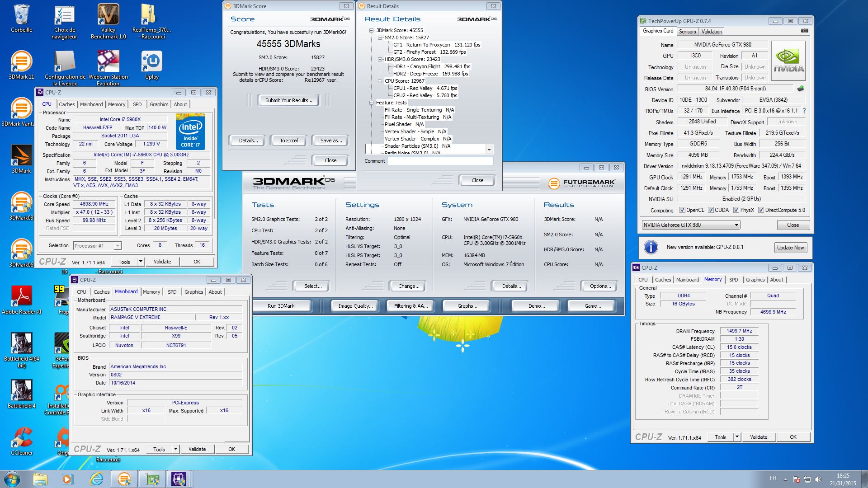Click the bus interface question mark
Screen dimensions: 868x488
pos(804,111)
